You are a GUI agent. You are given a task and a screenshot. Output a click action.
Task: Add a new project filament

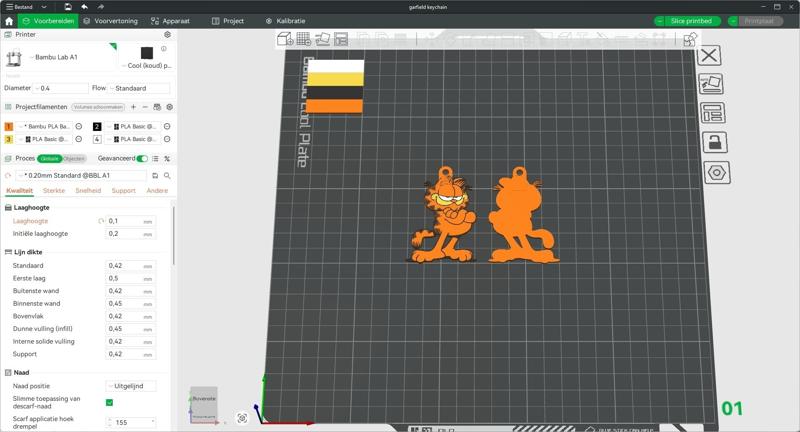(133, 107)
